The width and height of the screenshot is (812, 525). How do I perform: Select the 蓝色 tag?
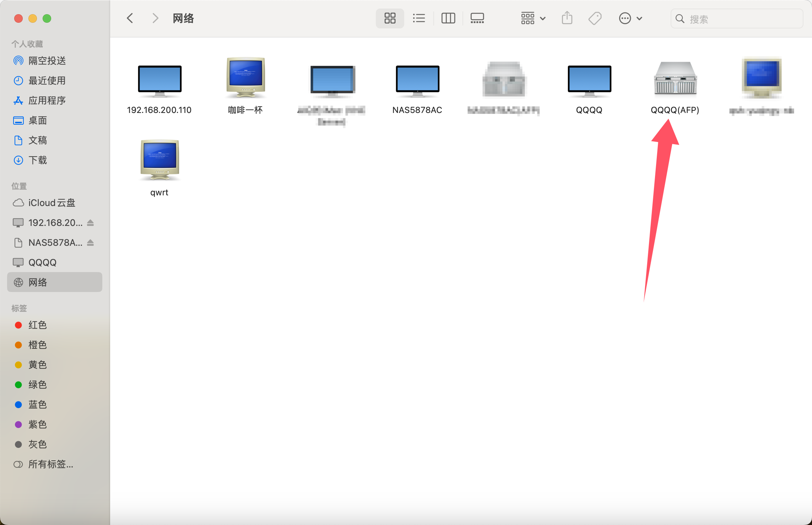(x=55, y=405)
